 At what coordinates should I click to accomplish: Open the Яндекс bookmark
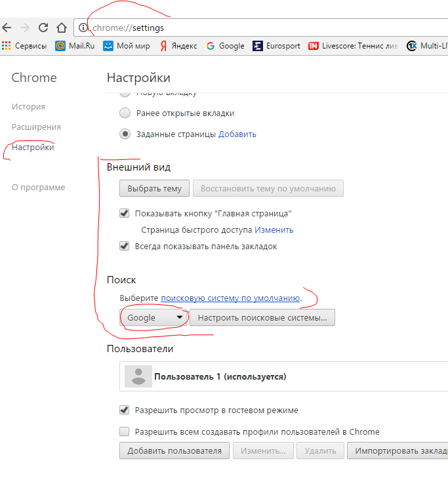click(178, 46)
